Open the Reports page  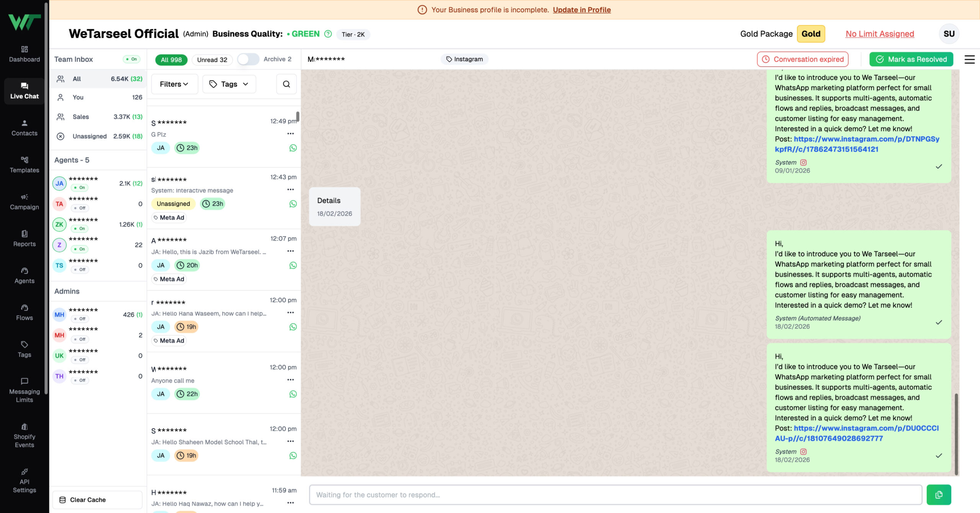24,239
